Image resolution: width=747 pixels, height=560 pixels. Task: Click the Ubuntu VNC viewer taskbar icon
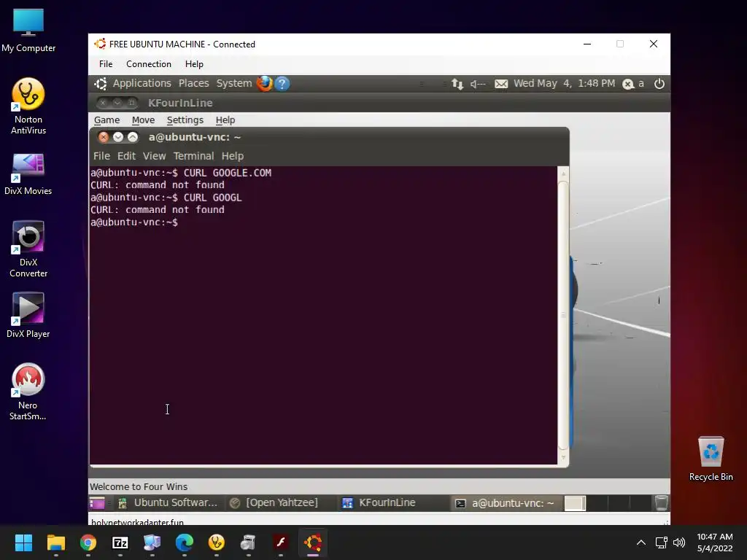313,542
